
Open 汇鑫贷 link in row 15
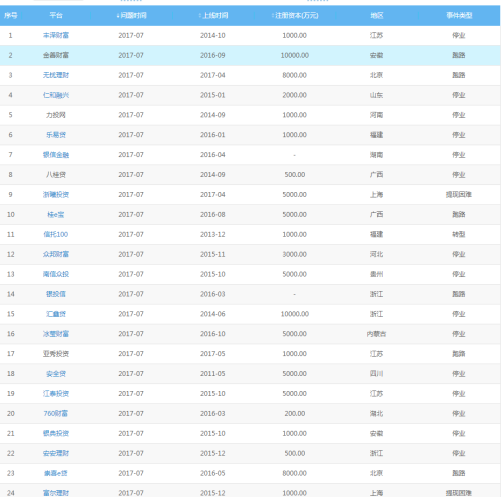56,314
